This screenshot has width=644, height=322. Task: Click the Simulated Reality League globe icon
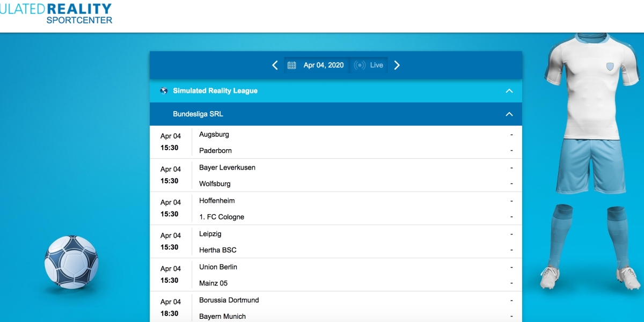click(x=164, y=91)
